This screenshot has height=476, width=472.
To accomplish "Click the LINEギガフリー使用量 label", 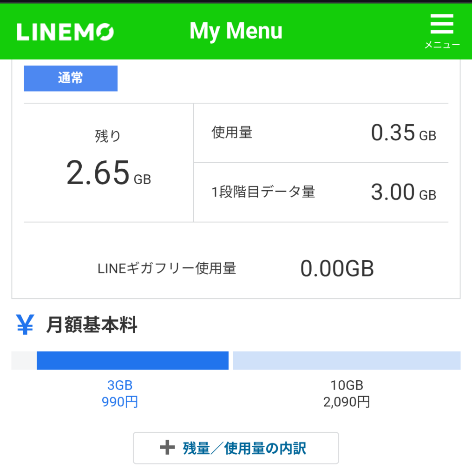I will [x=166, y=269].
